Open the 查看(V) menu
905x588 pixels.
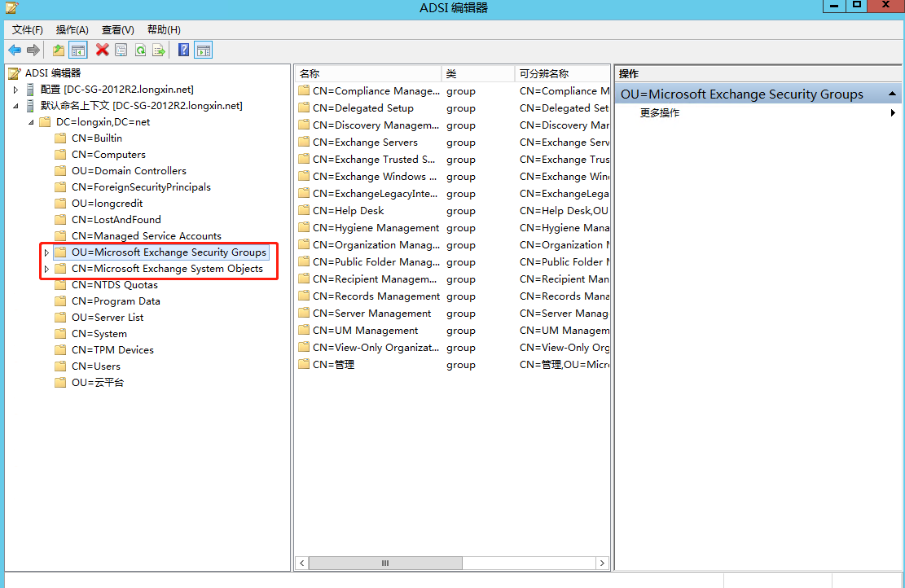click(x=116, y=29)
